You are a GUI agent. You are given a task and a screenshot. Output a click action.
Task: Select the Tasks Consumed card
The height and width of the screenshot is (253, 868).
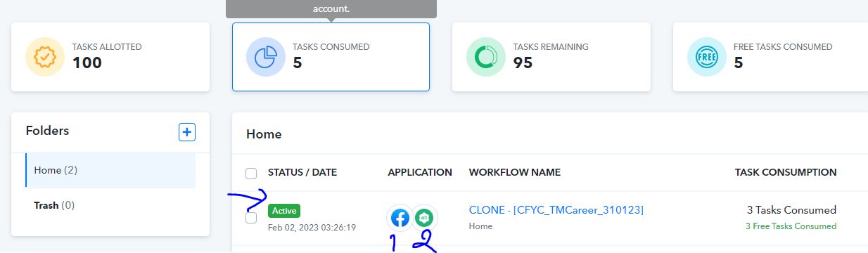coord(331,57)
